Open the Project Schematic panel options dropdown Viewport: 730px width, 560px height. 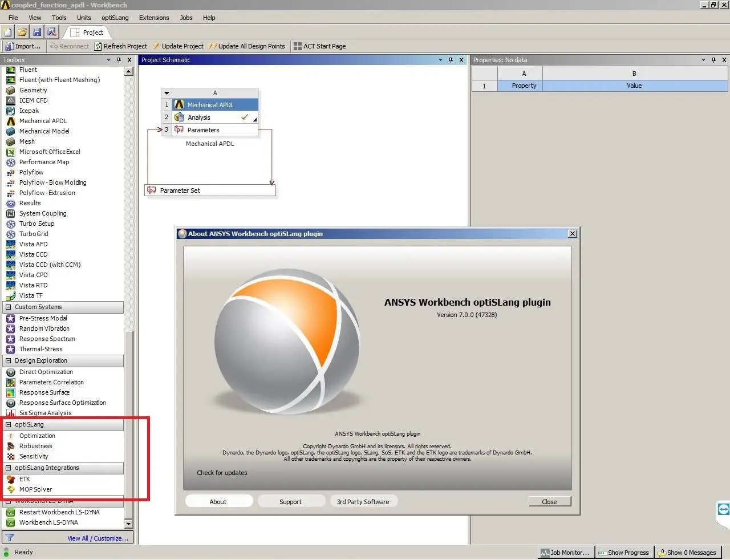click(x=440, y=60)
